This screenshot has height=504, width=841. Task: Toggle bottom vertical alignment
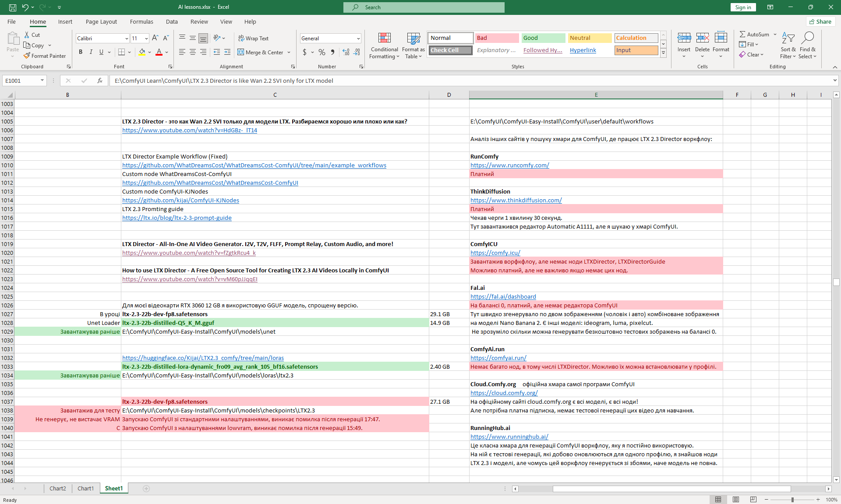(203, 38)
